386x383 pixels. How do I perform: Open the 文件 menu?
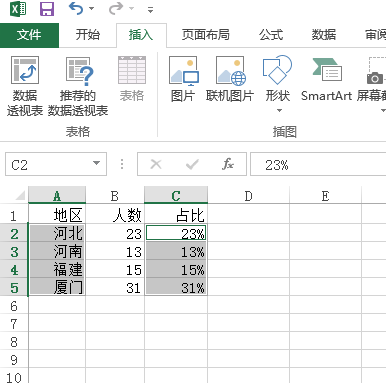pos(29,35)
